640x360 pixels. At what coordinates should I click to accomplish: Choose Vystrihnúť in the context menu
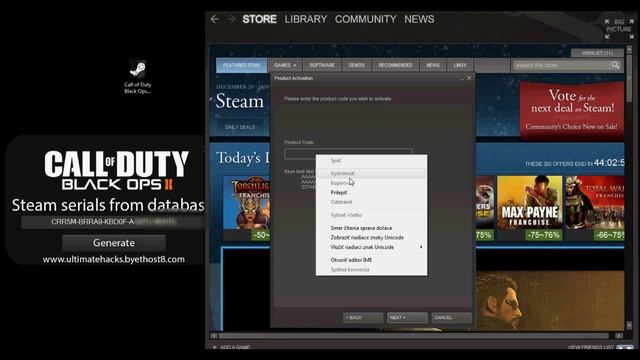pyautogui.click(x=371, y=173)
